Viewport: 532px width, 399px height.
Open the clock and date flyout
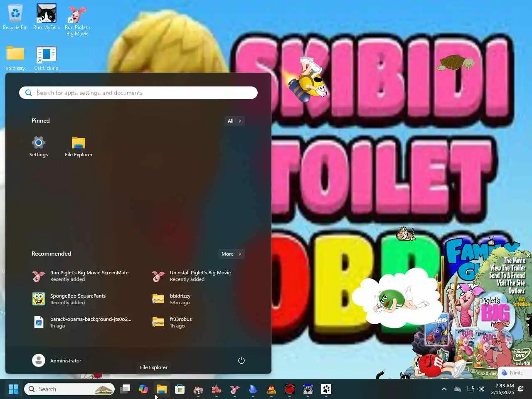click(x=502, y=389)
